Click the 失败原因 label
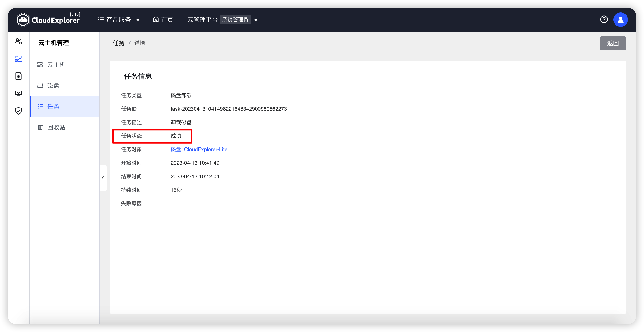Screen dimensions: 644x332 pyautogui.click(x=131, y=204)
